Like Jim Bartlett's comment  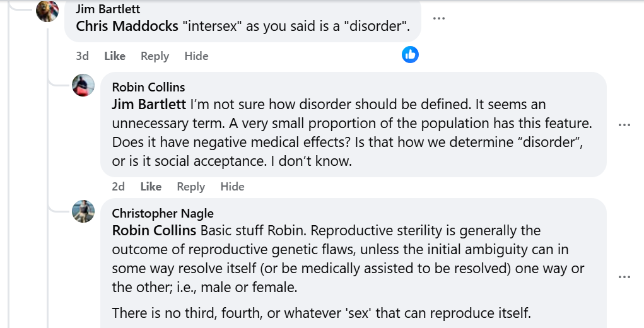[x=115, y=56]
